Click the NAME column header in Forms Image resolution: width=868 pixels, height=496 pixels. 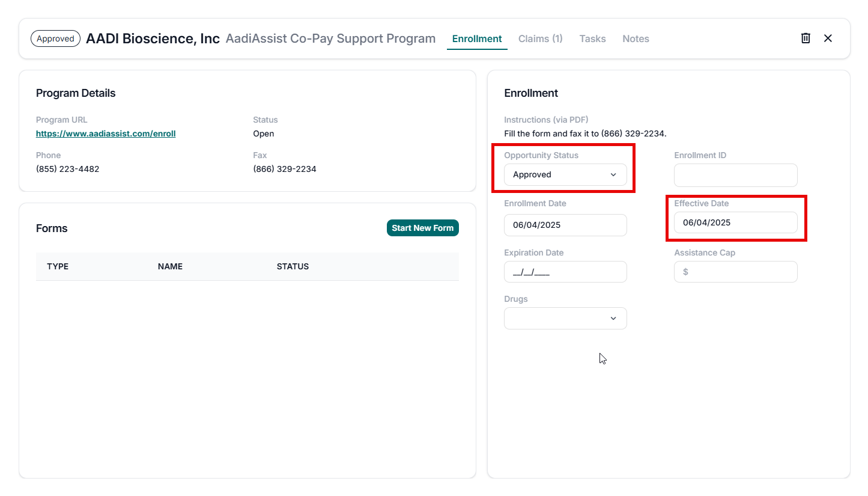(170, 266)
